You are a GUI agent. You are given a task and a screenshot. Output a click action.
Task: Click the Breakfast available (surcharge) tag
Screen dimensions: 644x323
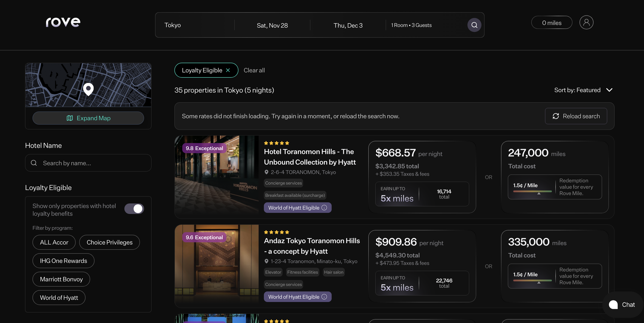(295, 195)
